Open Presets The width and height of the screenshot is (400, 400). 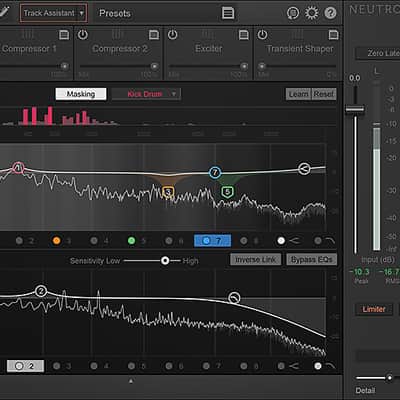click(115, 14)
